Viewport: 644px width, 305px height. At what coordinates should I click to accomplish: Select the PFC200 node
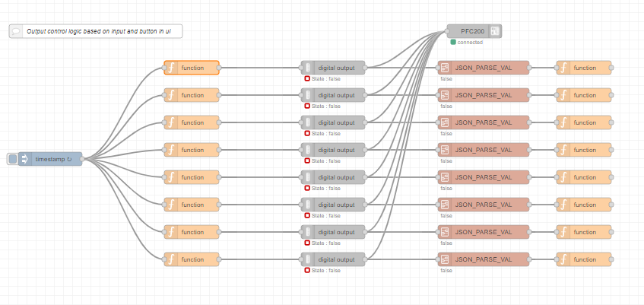point(474,31)
